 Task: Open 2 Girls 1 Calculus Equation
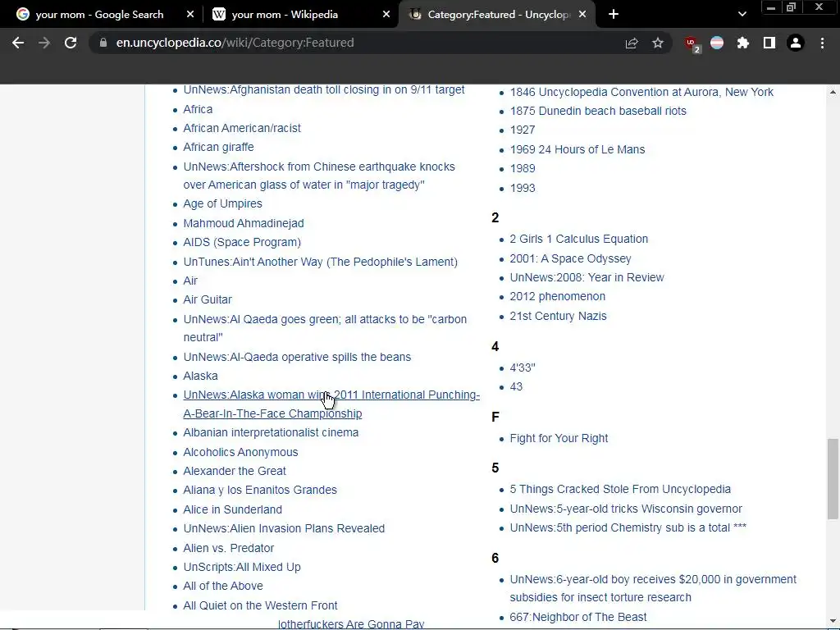(578, 239)
